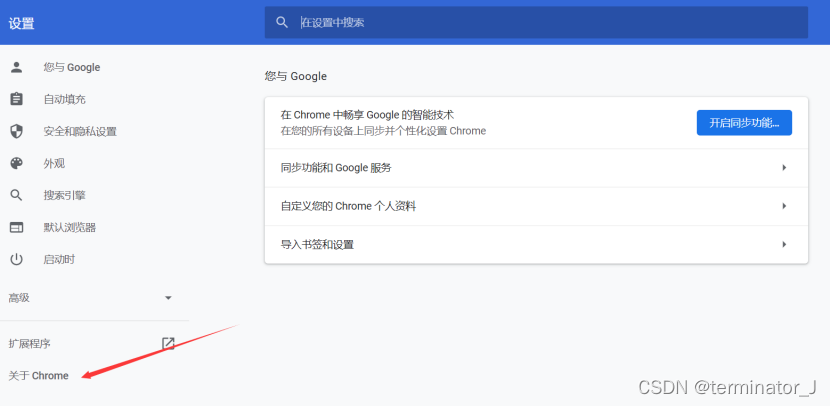Open 自定义您的 Chrome 个人资料 row
This screenshot has width=831, height=406.
pyautogui.click(x=536, y=206)
